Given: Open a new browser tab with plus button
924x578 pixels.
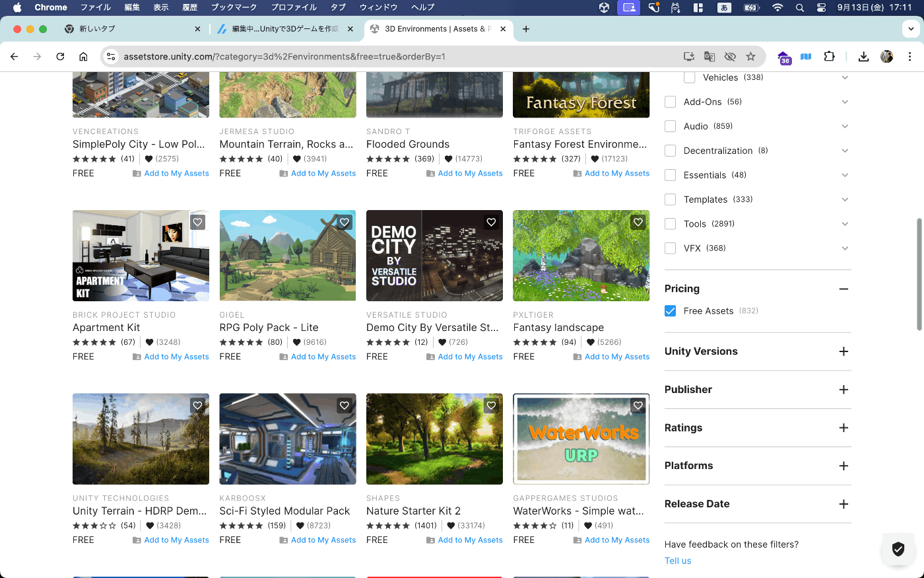Looking at the screenshot, I should click(x=526, y=29).
